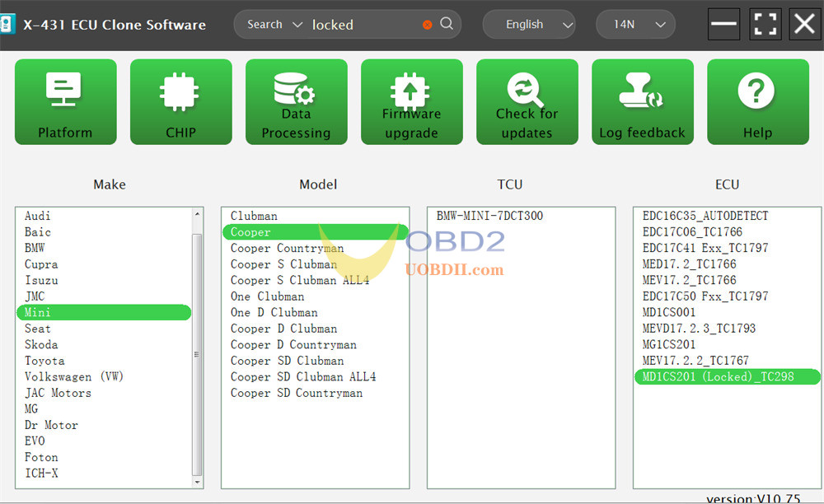Image resolution: width=824 pixels, height=504 pixels.
Task: Open Data Processing
Action: 297,102
